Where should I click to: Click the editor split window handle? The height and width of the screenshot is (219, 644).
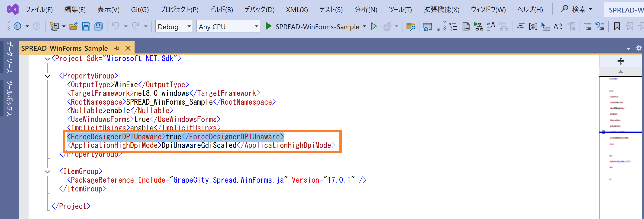tap(621, 61)
